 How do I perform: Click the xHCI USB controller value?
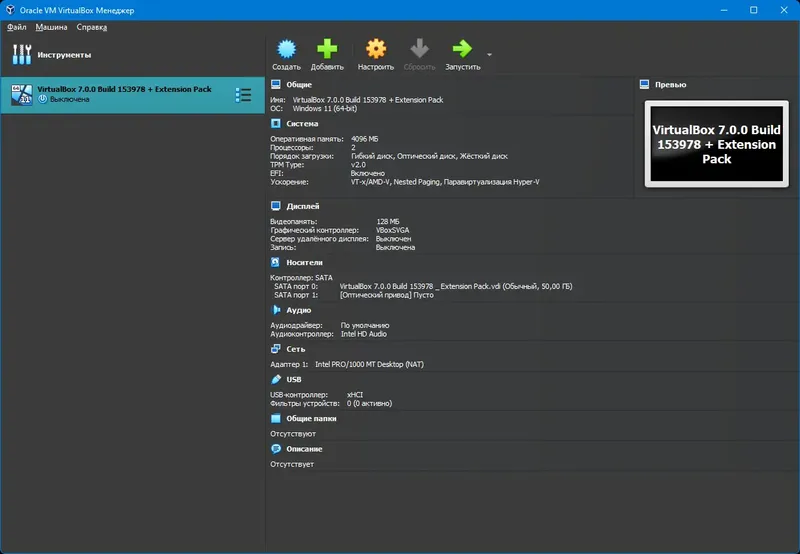(x=355, y=395)
